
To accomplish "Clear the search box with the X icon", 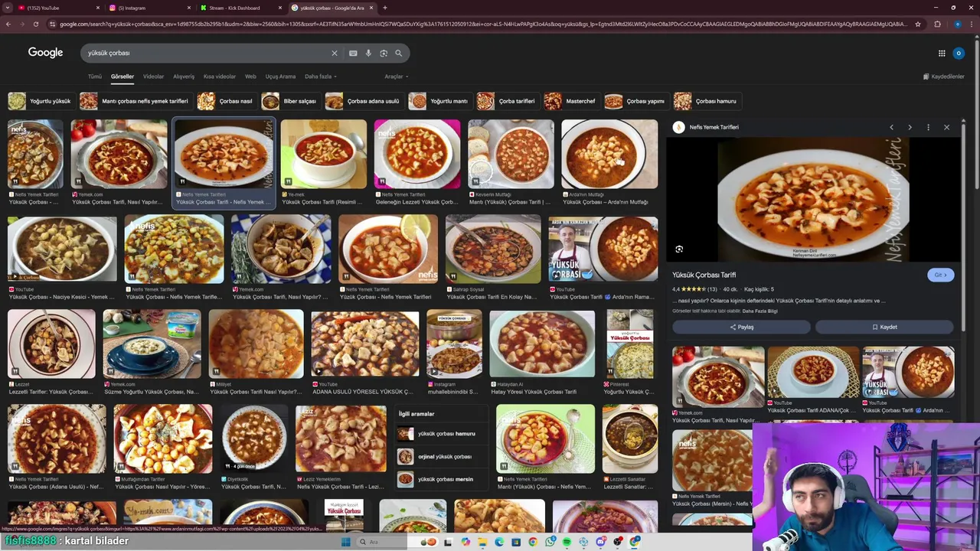I will pos(334,53).
